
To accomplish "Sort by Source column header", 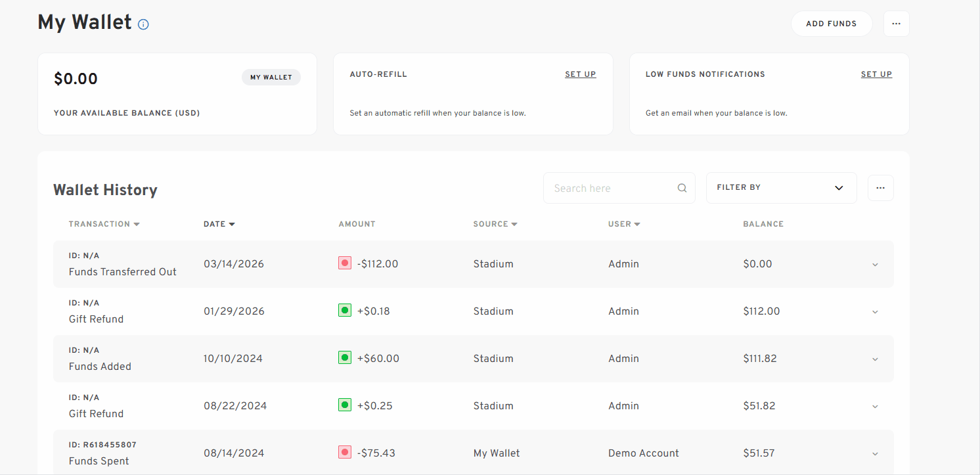I will pyautogui.click(x=495, y=224).
